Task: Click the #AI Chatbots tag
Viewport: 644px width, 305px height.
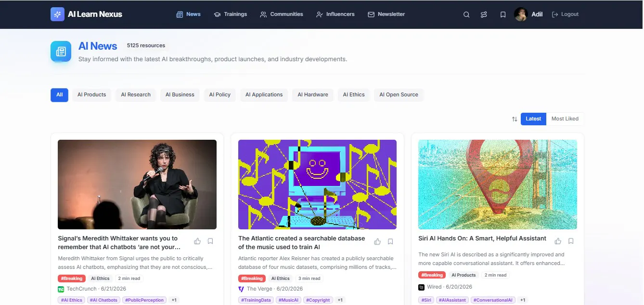Action: pos(103,300)
